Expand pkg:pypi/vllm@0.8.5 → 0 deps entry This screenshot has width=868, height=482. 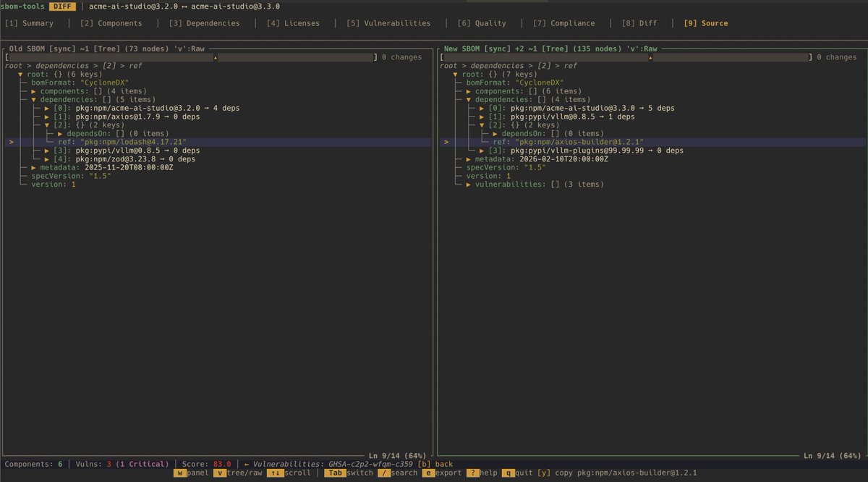[x=47, y=151]
